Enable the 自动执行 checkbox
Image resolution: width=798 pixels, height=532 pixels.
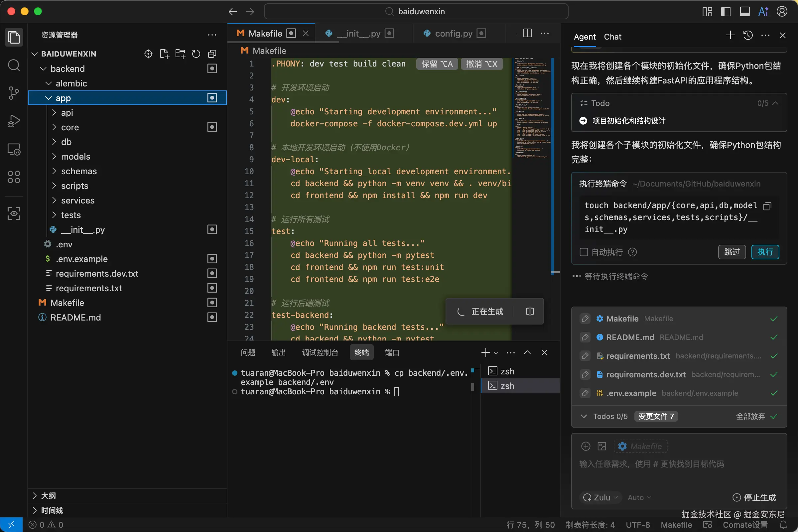pos(584,252)
